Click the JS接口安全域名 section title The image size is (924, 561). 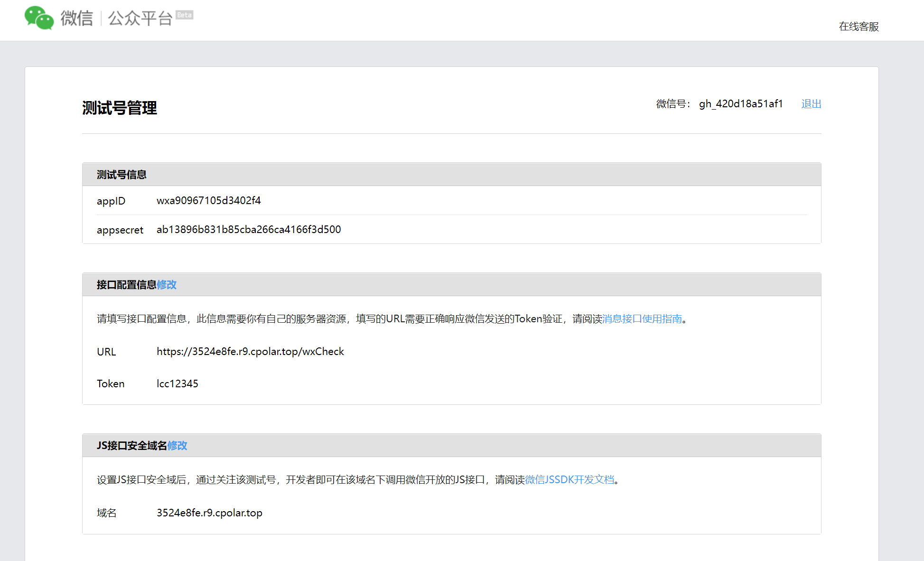(132, 446)
